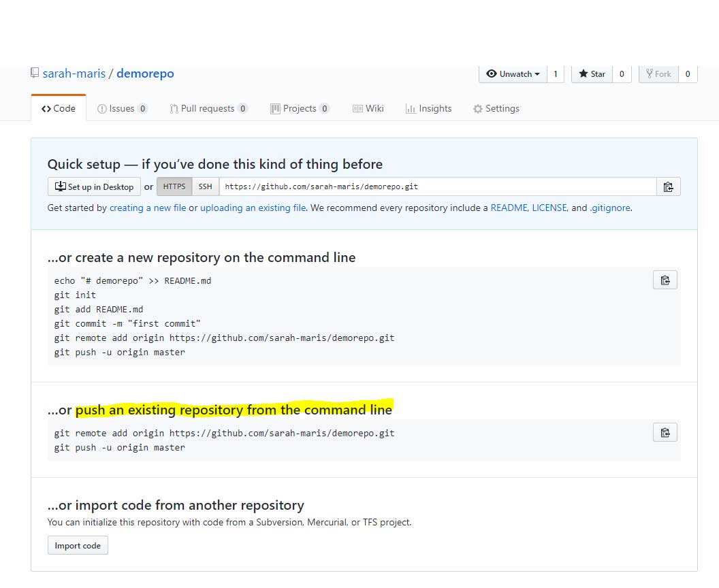The width and height of the screenshot is (719, 588).
Task: Click the stargazers count 0
Action: click(x=622, y=73)
